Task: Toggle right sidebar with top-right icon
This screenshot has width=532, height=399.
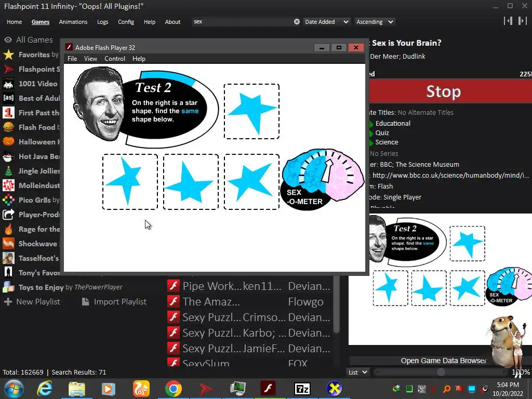Action: click(523, 21)
